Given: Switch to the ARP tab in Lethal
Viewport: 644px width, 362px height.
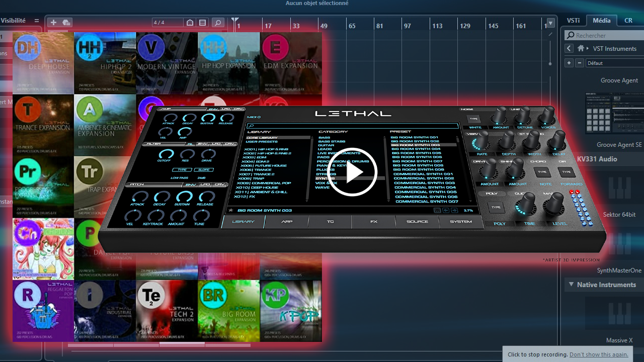Looking at the screenshot, I should [286, 222].
